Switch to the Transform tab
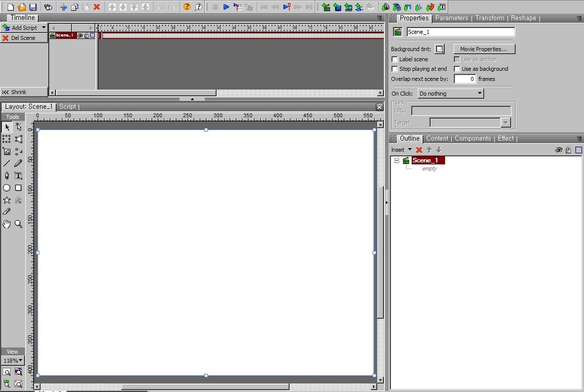The height and width of the screenshot is (392, 584). (489, 18)
